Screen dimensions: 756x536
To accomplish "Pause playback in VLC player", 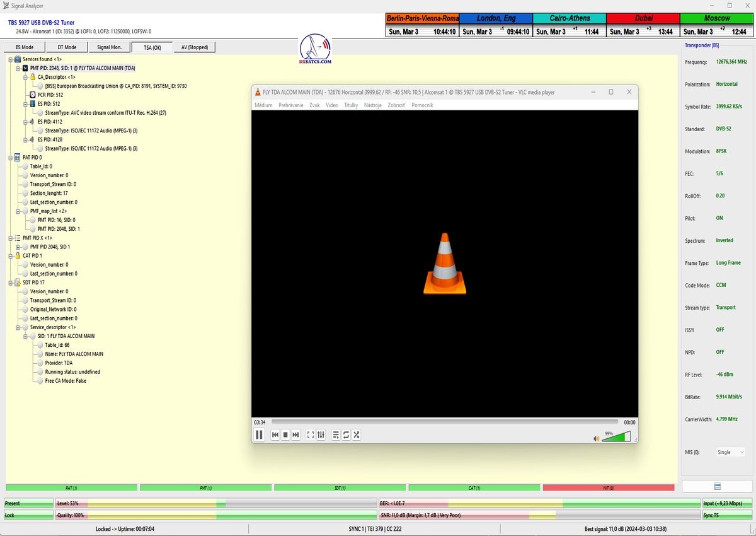I will tap(259, 434).
